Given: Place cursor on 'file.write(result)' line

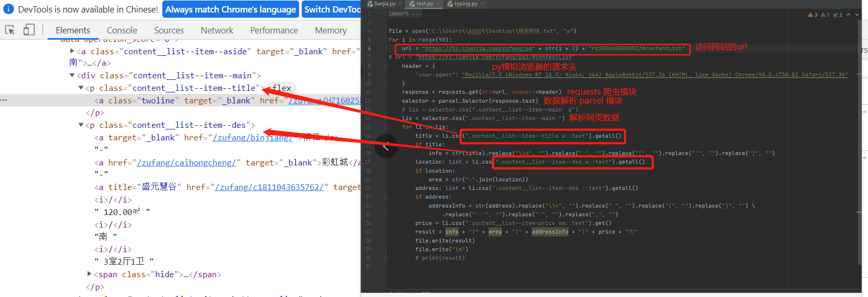Looking at the screenshot, I should [445, 241].
